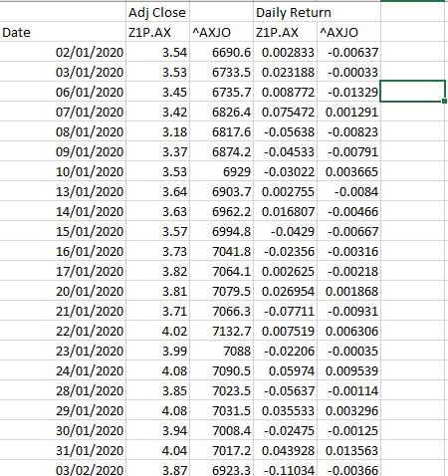
Task: Select Z1P.AX header under Daily Return
Action: click(285, 32)
